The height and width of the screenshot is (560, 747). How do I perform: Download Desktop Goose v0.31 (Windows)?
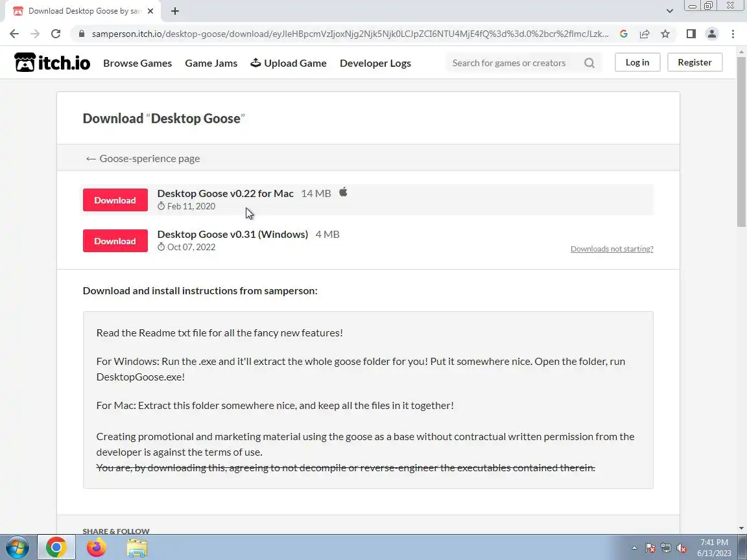pyautogui.click(x=115, y=241)
